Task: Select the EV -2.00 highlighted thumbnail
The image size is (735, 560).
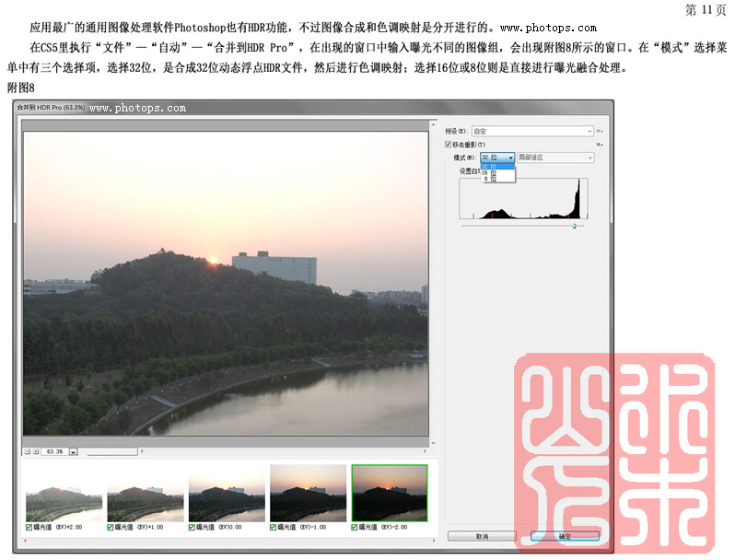Action: (x=390, y=494)
